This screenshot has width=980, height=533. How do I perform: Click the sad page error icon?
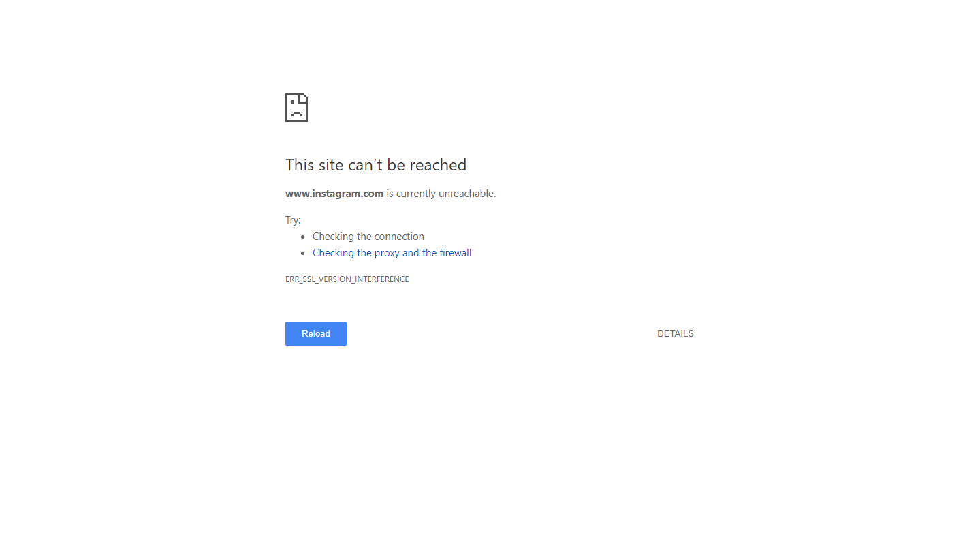tap(296, 108)
